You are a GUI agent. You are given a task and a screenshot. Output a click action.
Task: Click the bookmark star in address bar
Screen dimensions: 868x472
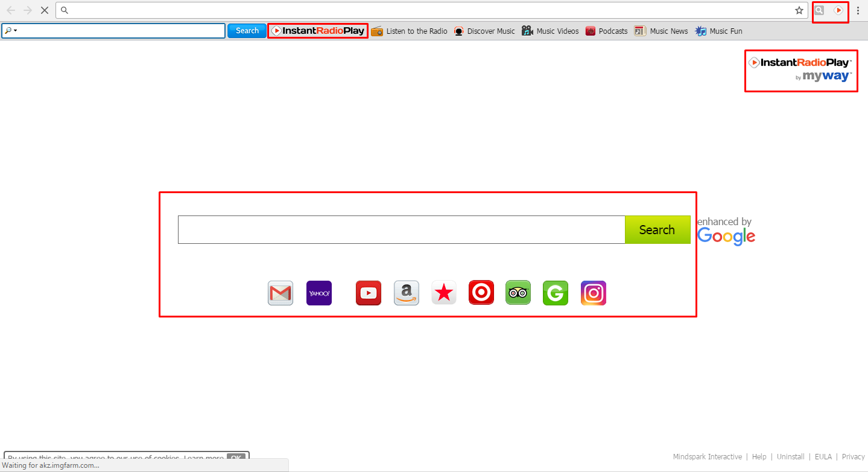(x=799, y=10)
